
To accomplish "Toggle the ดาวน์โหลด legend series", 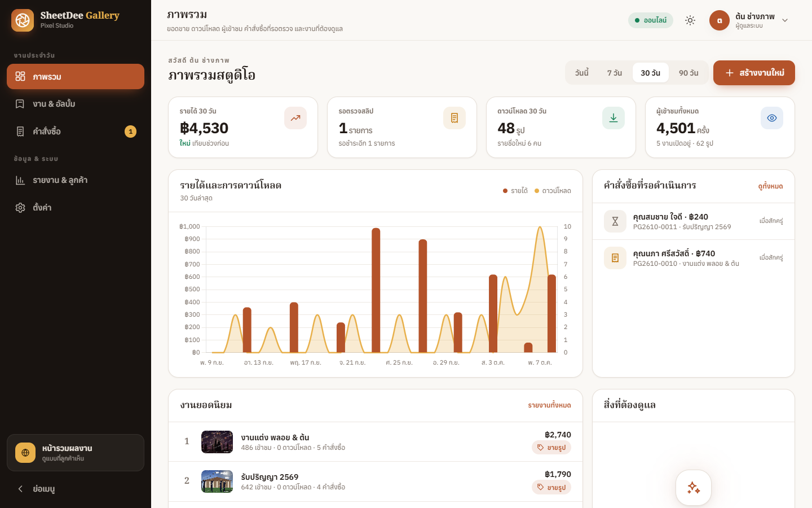I will 553,191.
